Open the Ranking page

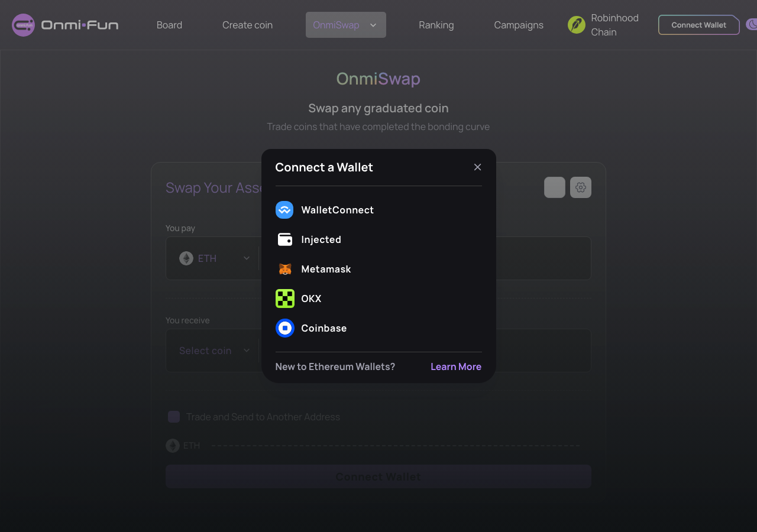[436, 25]
